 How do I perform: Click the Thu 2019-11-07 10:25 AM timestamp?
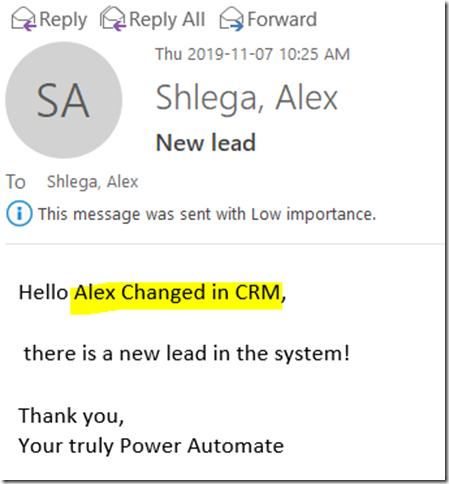point(253,54)
